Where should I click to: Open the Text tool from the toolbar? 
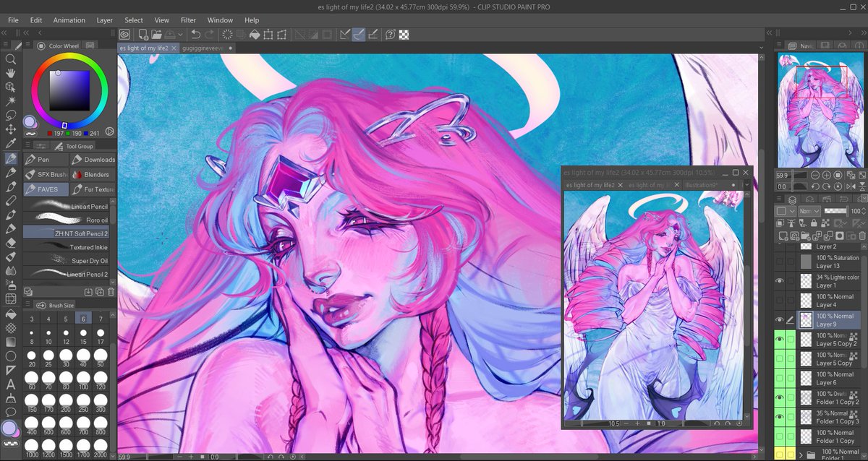[x=10, y=384]
